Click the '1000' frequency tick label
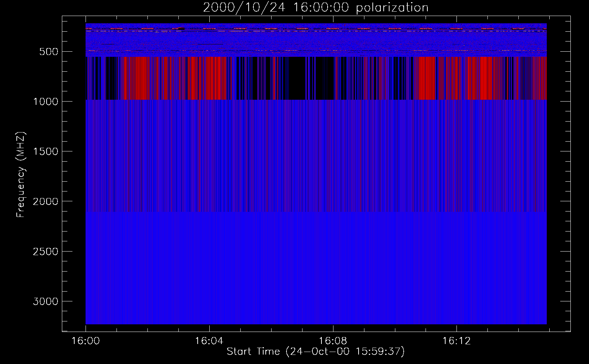Image resolution: width=589 pixels, height=364 pixels. [x=46, y=102]
